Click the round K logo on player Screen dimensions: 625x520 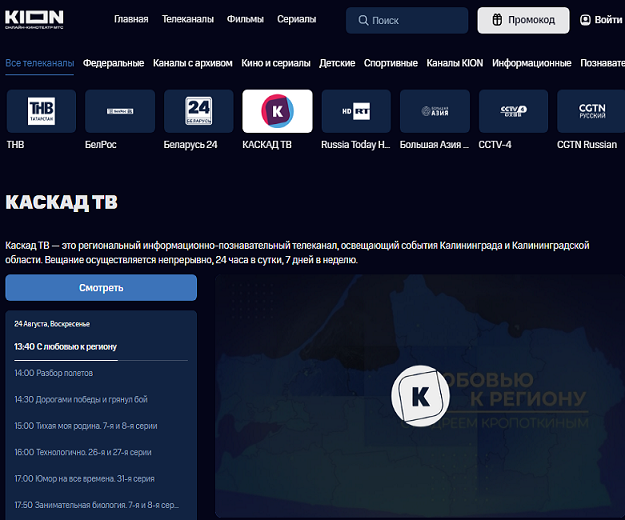pos(420,396)
